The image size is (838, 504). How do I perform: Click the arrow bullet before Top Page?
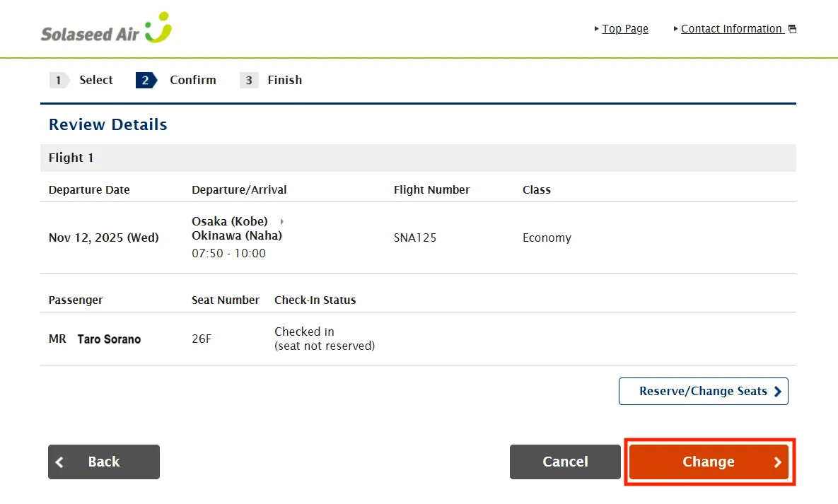click(x=597, y=29)
